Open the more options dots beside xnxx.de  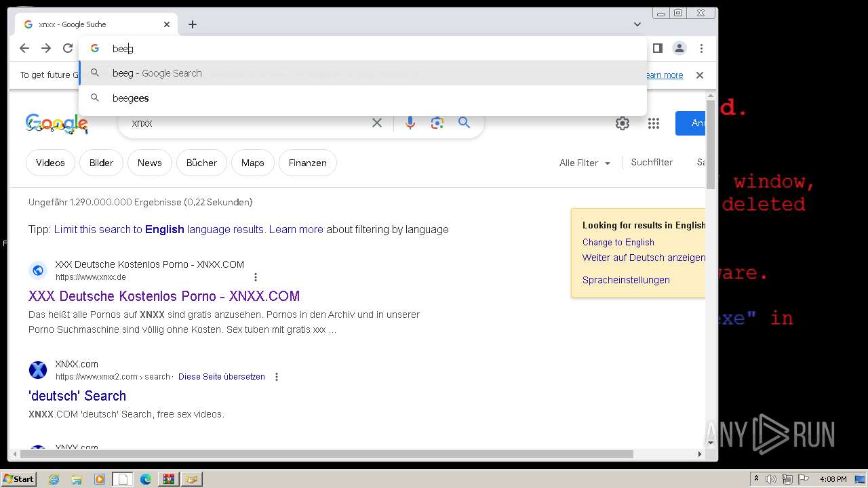tap(256, 277)
